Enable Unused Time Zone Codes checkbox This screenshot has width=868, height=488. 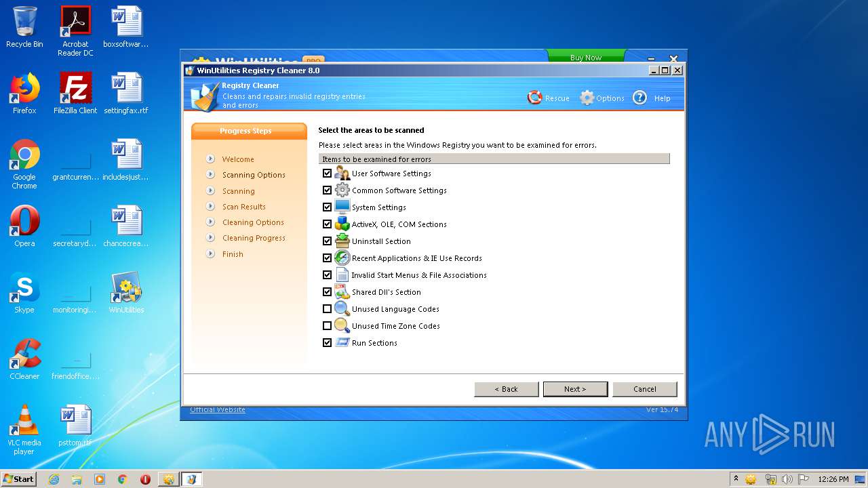[327, 325]
